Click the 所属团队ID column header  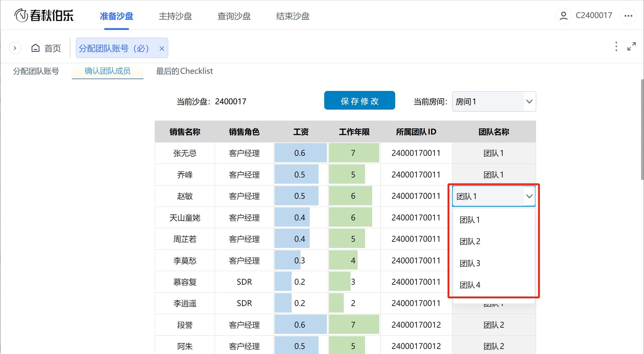pyautogui.click(x=416, y=132)
